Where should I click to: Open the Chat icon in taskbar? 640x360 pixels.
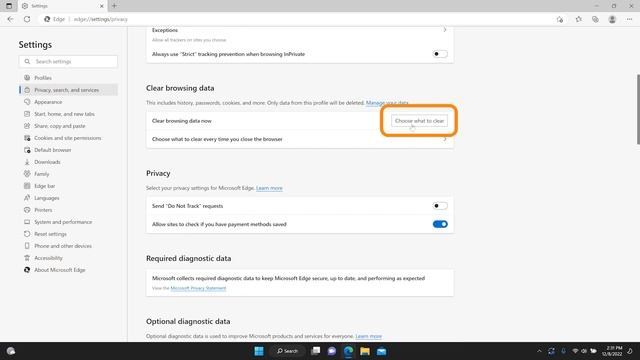pos(332,351)
